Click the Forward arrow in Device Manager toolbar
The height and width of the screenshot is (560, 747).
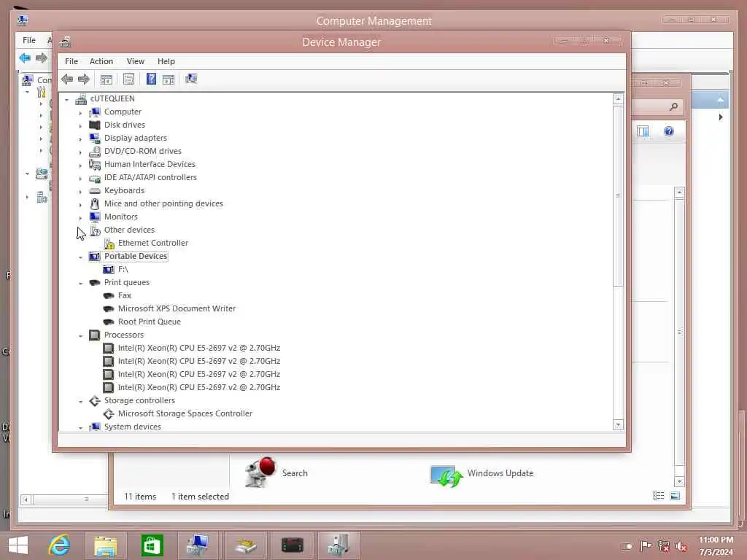pyautogui.click(x=84, y=79)
